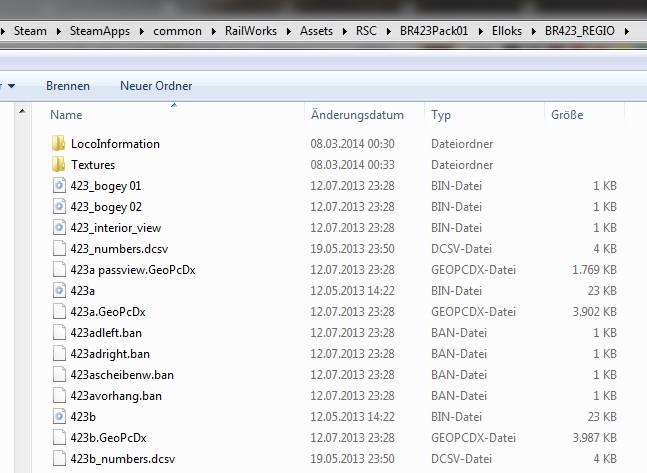Select the 423adright.ban file icon
Image resolution: width=647 pixels, height=473 pixels.
[x=59, y=354]
